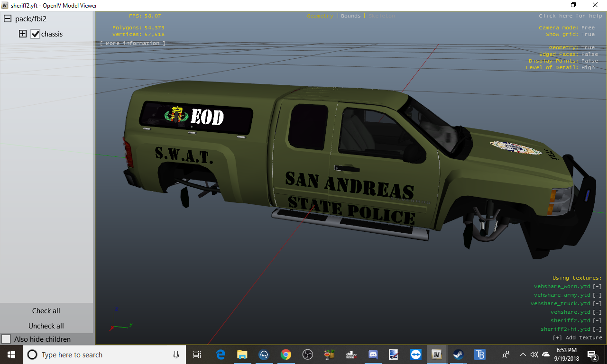
Task: Open Task View from the taskbar
Action: coord(197,355)
